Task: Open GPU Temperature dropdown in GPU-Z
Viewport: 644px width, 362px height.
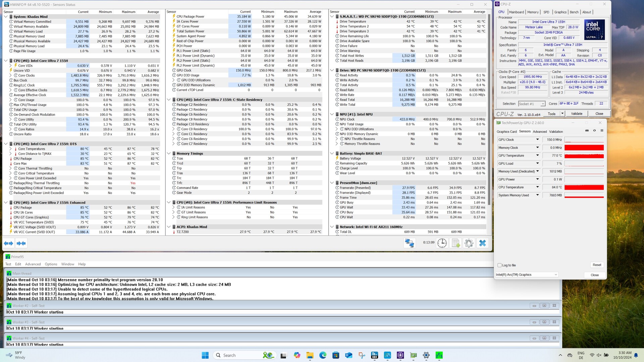Action: 537,156
